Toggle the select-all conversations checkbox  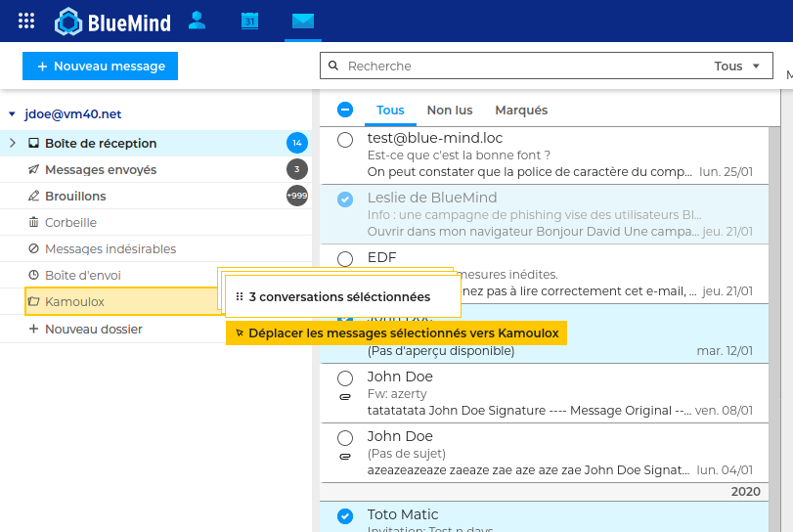tap(344, 111)
